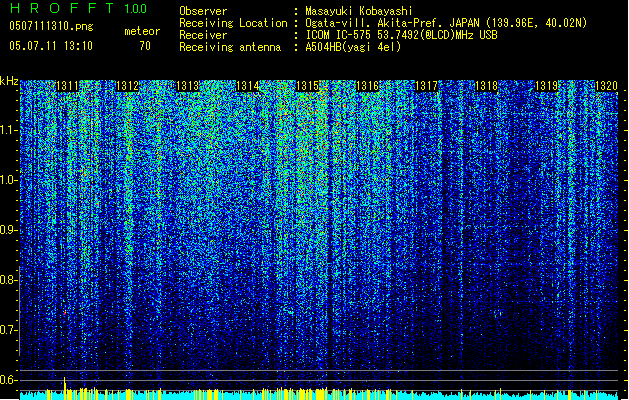Screen dimensions: 629x400
Task: Click the Observer label
Action: pos(203,11)
